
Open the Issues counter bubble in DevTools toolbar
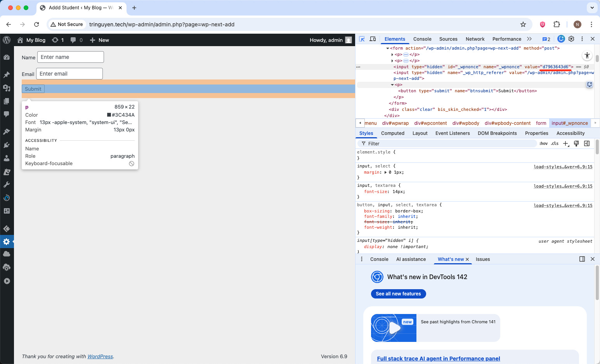(546, 39)
